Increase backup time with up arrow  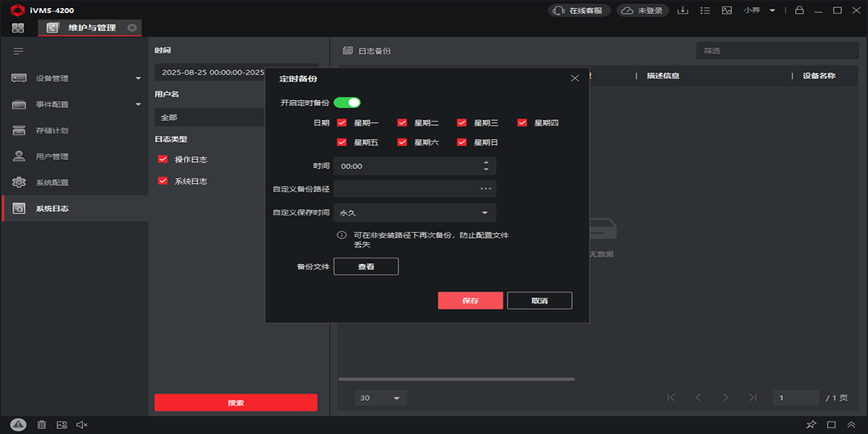[x=486, y=162]
